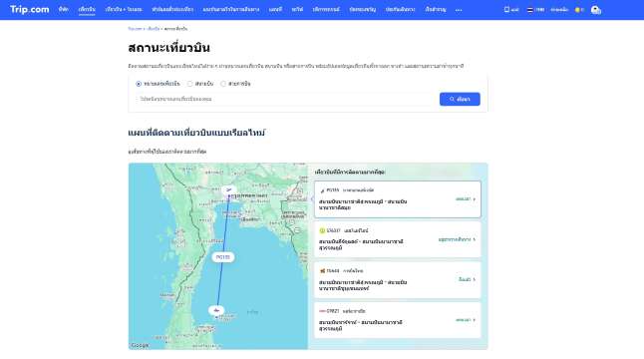Image resolution: width=644 pixels, height=359 pixels.
Task: Open the รถไฟ trains menu item
Action: click(x=297, y=9)
